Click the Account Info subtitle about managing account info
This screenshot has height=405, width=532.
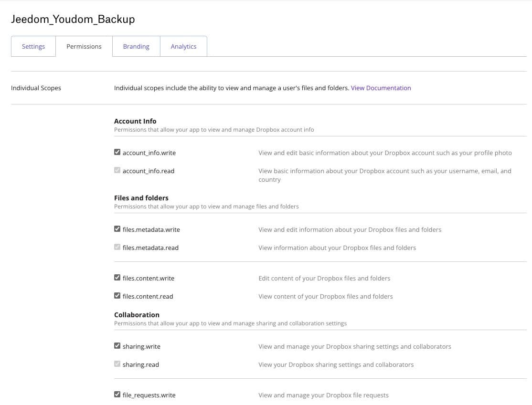(214, 130)
